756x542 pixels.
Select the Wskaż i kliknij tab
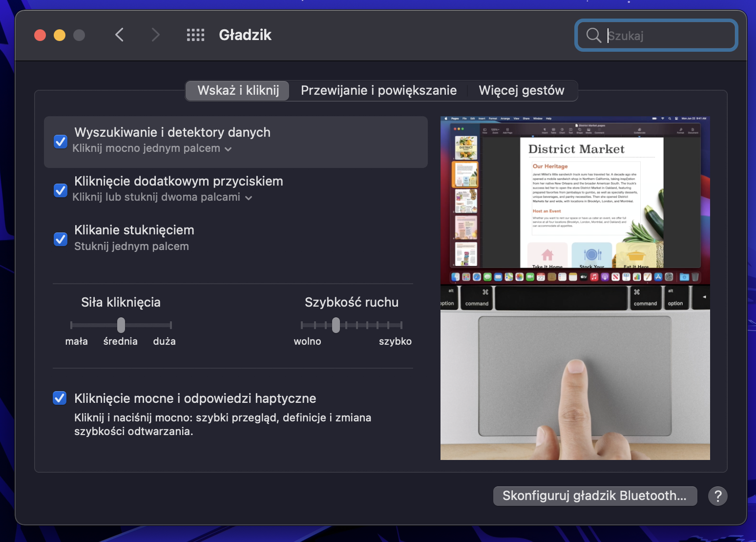click(x=238, y=91)
